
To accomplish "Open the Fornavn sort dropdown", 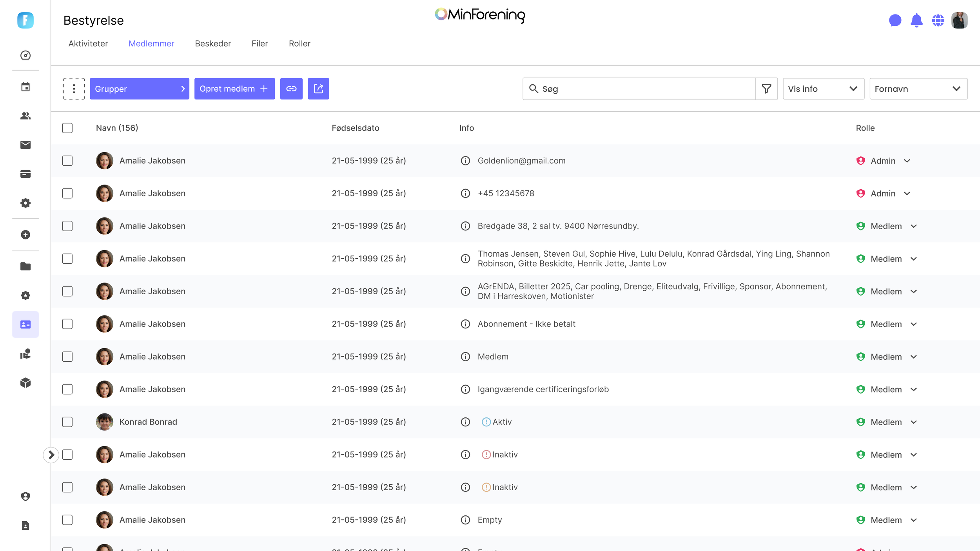I will pos(918,89).
